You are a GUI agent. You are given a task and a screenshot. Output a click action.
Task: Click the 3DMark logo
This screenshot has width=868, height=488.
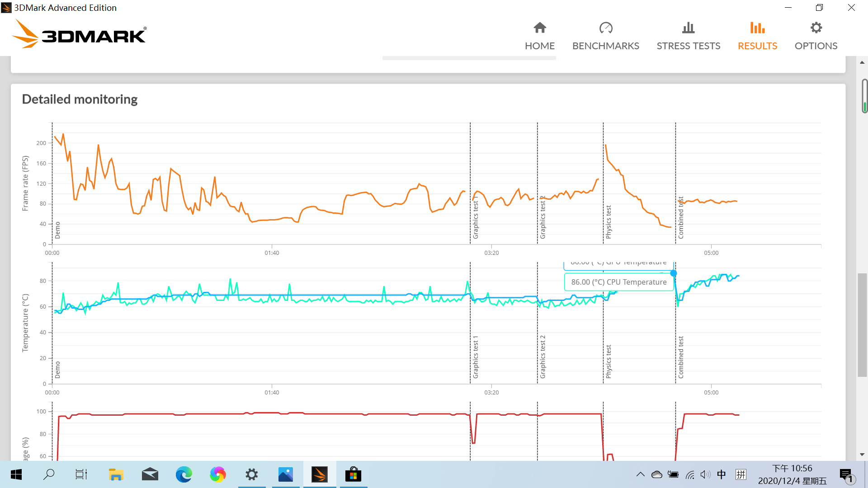click(79, 34)
